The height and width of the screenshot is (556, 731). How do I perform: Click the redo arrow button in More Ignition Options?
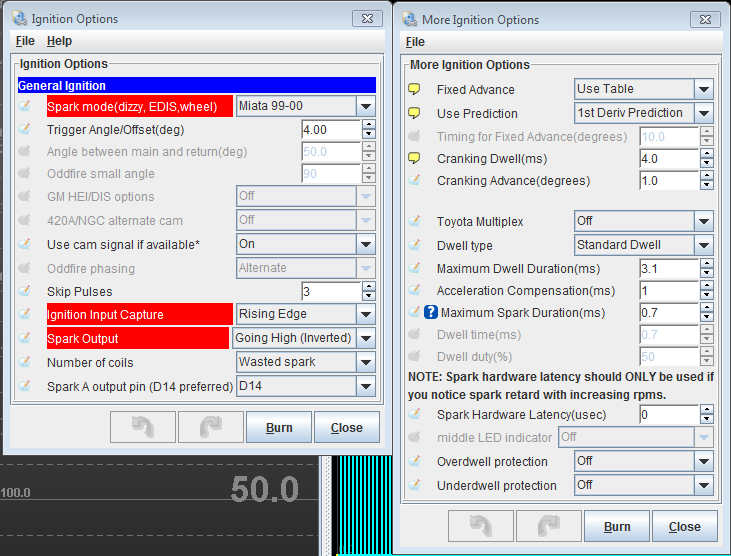[x=548, y=526]
